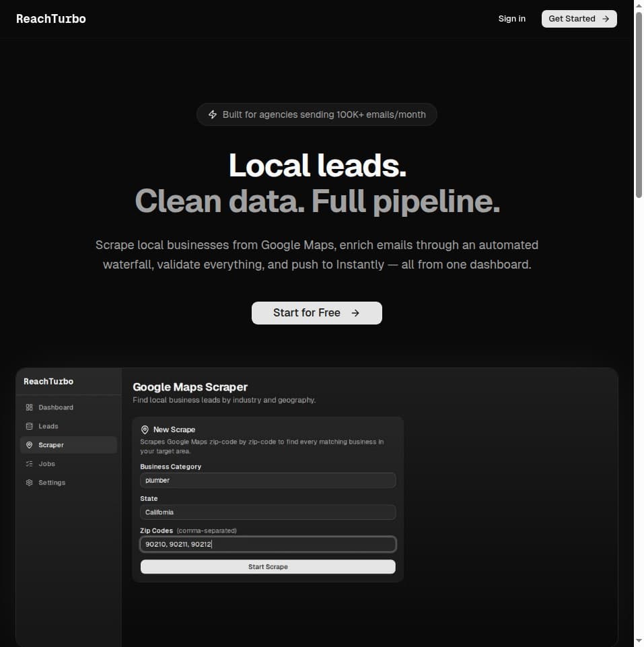Screen dimensions: 644x647
Task: Click the scrollbar up arrow
Action: (639, 5)
